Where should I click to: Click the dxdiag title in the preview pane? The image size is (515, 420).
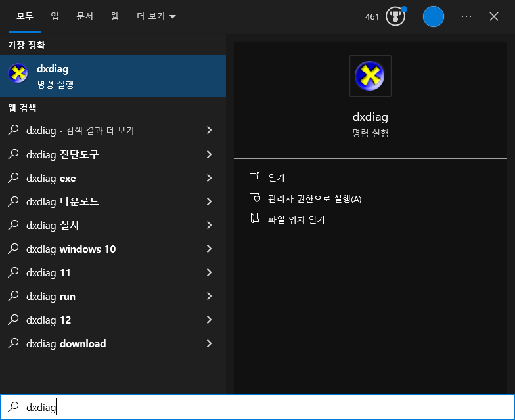point(370,117)
